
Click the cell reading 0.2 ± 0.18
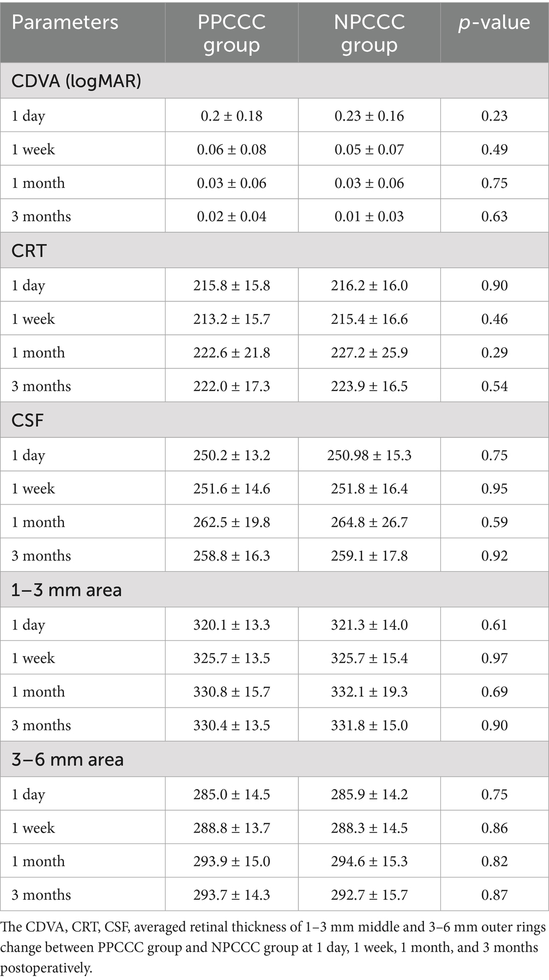232,116
